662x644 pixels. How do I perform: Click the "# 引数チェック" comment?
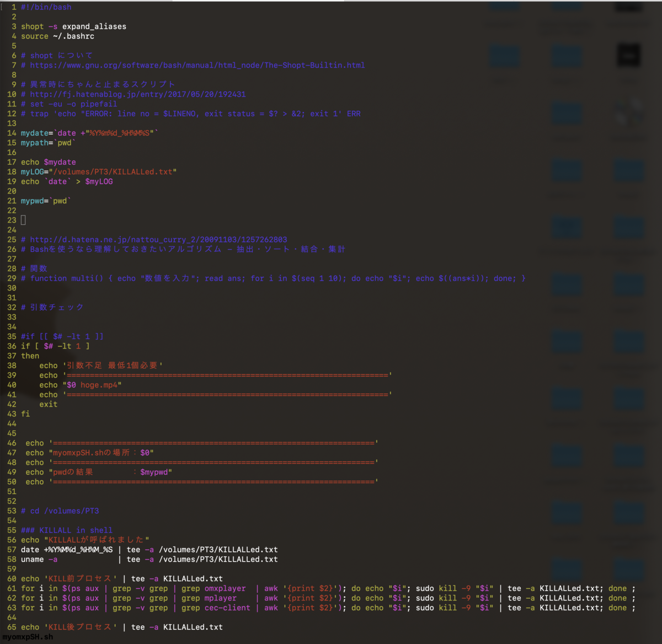click(x=52, y=307)
